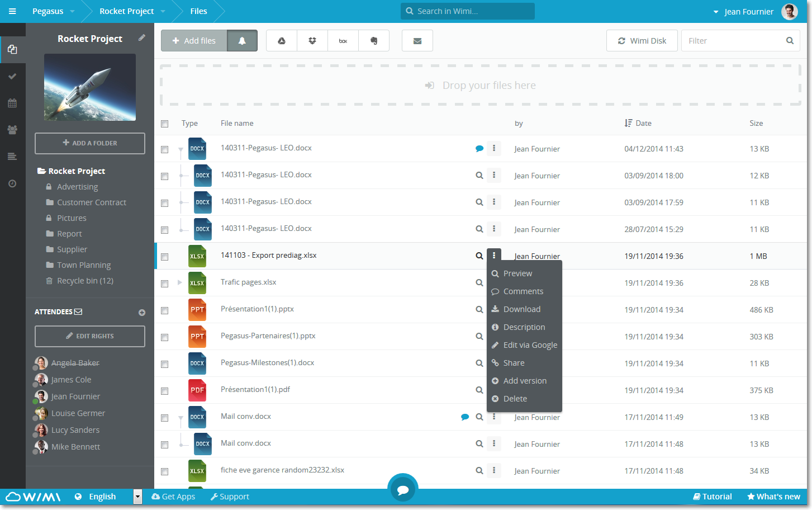Tick the Présentation1(1).pdf checkbox

coord(164,391)
